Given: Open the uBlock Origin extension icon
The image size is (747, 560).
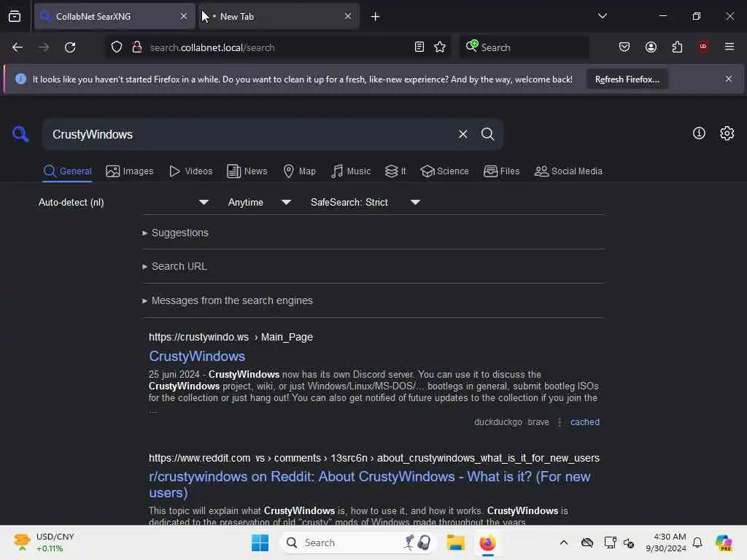Looking at the screenshot, I should 703,47.
